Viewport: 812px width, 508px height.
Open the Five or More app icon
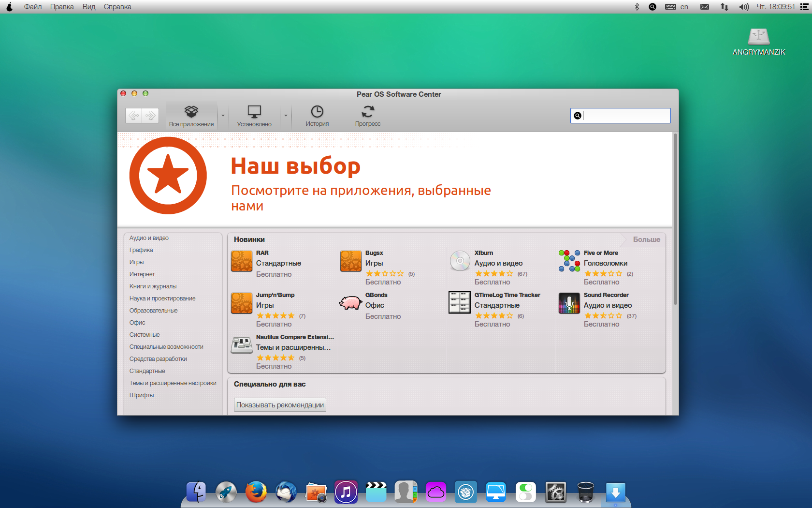click(569, 261)
